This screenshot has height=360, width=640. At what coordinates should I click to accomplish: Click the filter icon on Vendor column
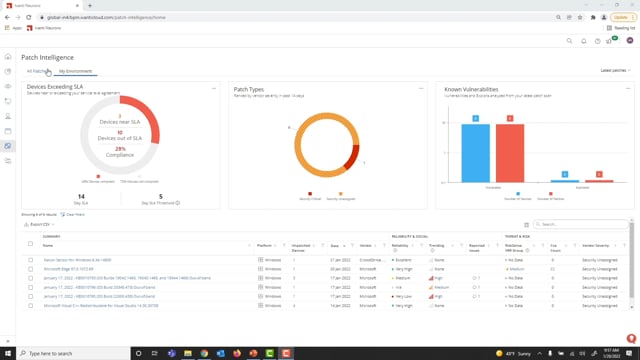tap(384, 246)
